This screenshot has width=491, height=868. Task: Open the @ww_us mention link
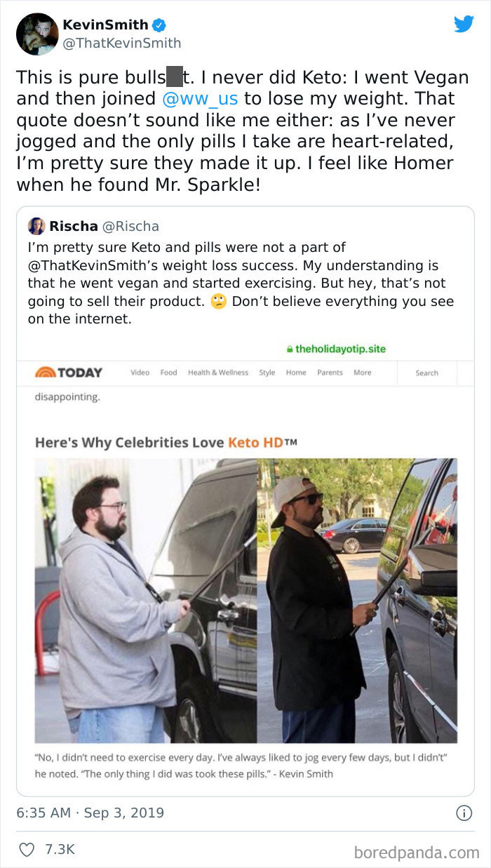[201, 98]
